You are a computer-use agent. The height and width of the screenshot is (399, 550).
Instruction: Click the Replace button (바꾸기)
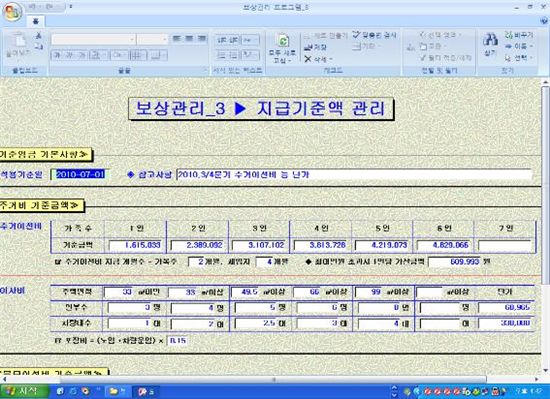519,35
